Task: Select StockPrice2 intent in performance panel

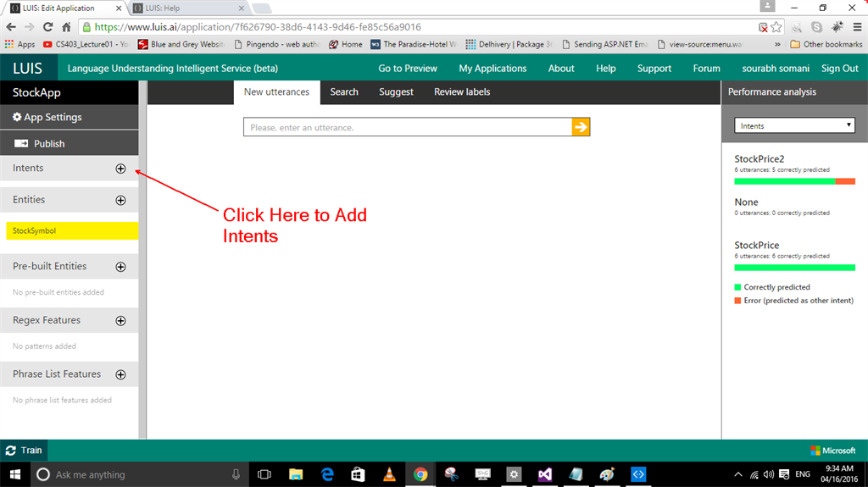Action: point(759,159)
